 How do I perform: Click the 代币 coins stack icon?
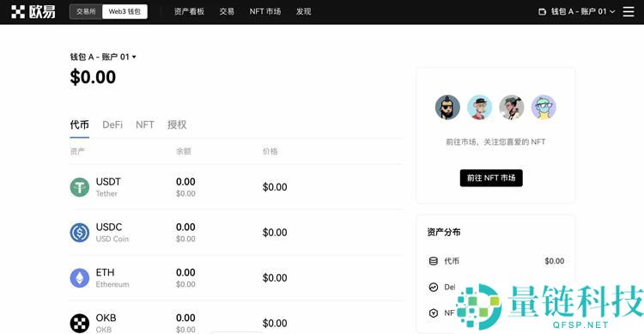[434, 261]
